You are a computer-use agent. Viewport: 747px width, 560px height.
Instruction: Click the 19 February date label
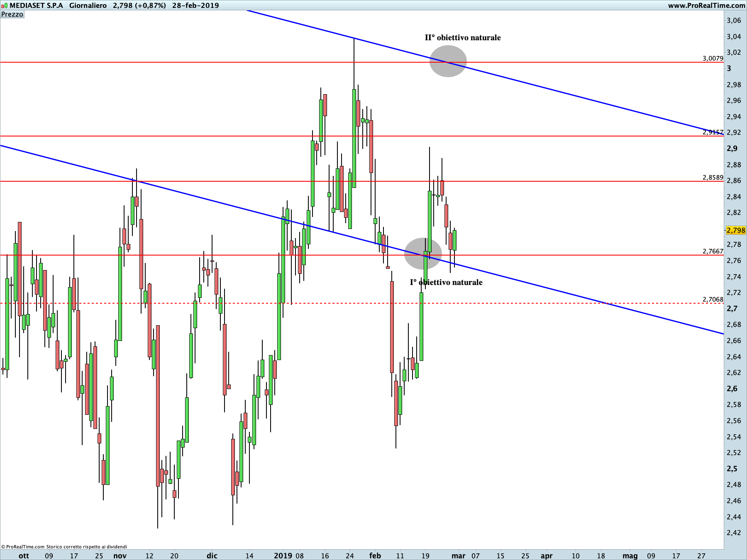click(x=425, y=555)
